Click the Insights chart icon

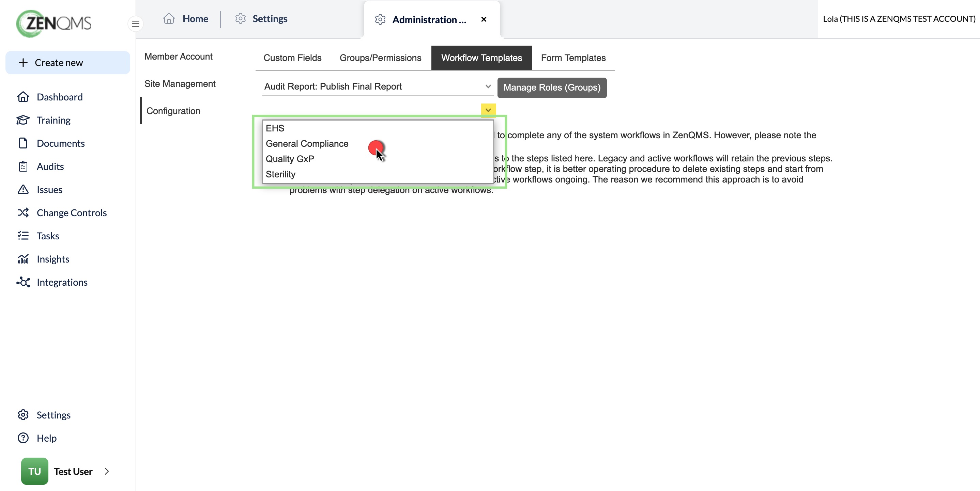point(23,259)
